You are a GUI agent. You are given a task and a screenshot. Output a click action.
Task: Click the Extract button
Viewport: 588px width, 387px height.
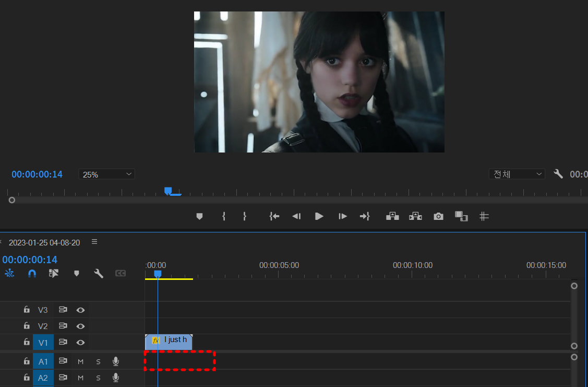[415, 216]
